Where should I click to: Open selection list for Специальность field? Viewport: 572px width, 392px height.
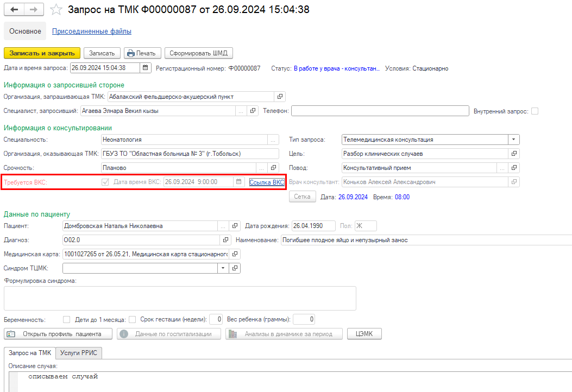tap(274, 140)
